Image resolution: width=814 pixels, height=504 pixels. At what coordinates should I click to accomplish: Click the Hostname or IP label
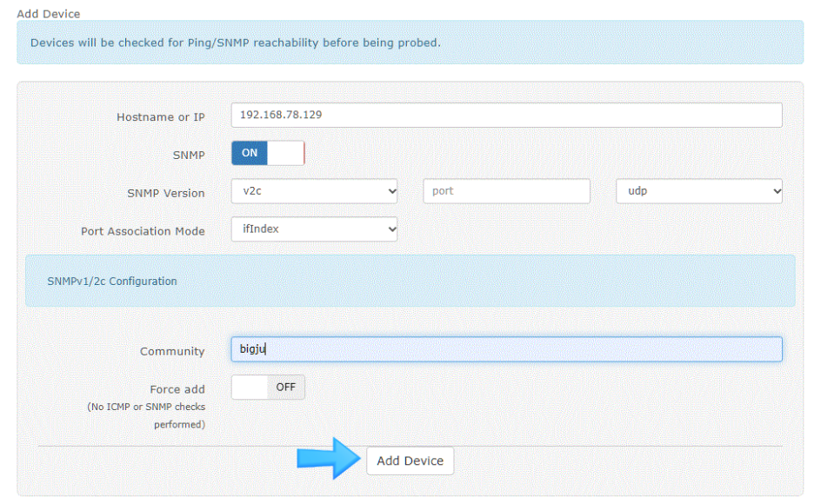tap(160, 117)
